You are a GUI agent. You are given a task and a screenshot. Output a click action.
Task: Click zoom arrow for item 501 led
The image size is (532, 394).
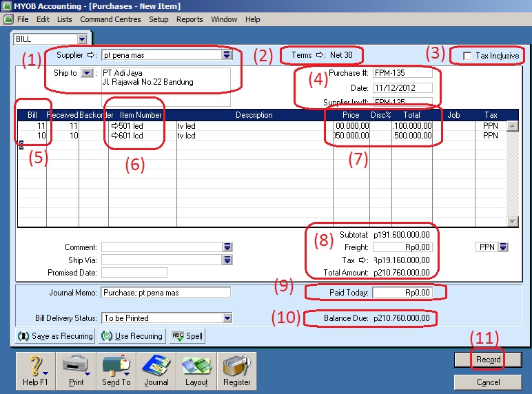114,126
